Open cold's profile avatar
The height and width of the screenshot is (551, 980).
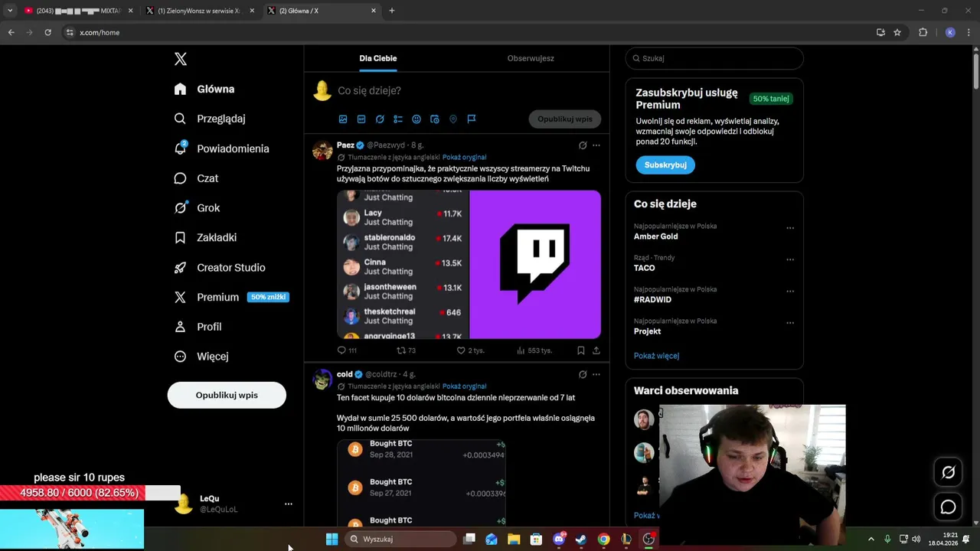322,380
